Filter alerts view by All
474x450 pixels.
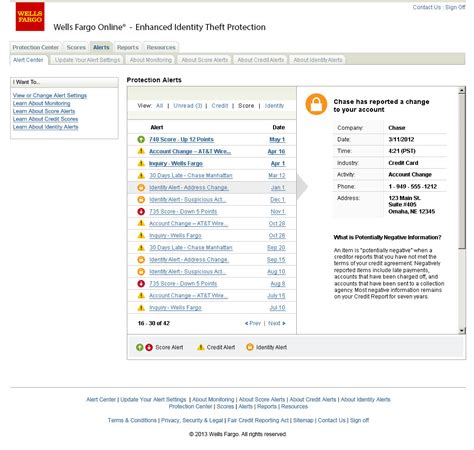(x=160, y=106)
